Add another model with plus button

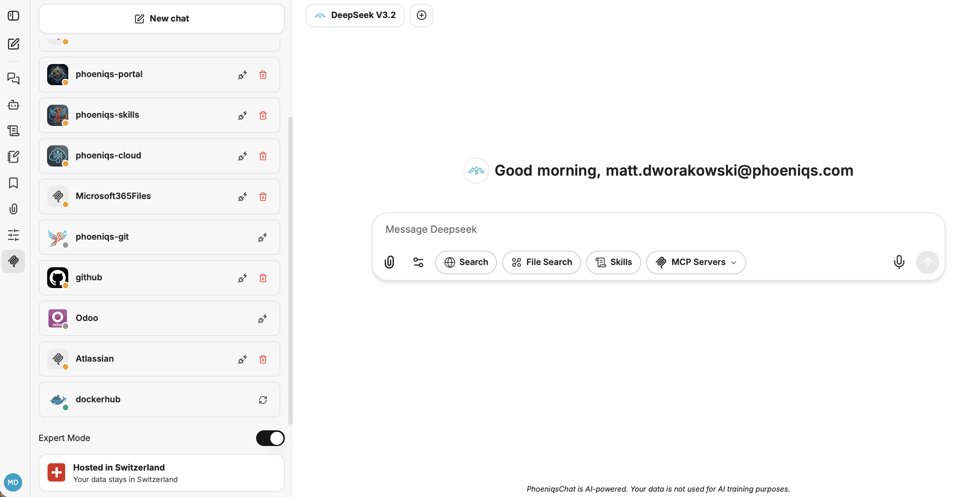coord(421,15)
